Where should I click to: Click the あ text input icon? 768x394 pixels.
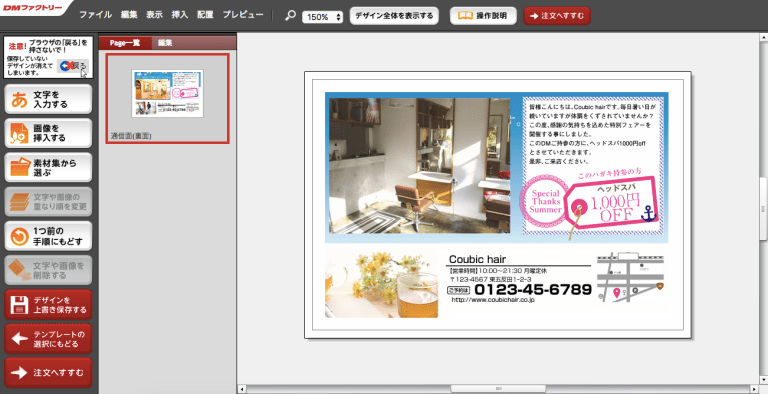pyautogui.click(x=20, y=99)
